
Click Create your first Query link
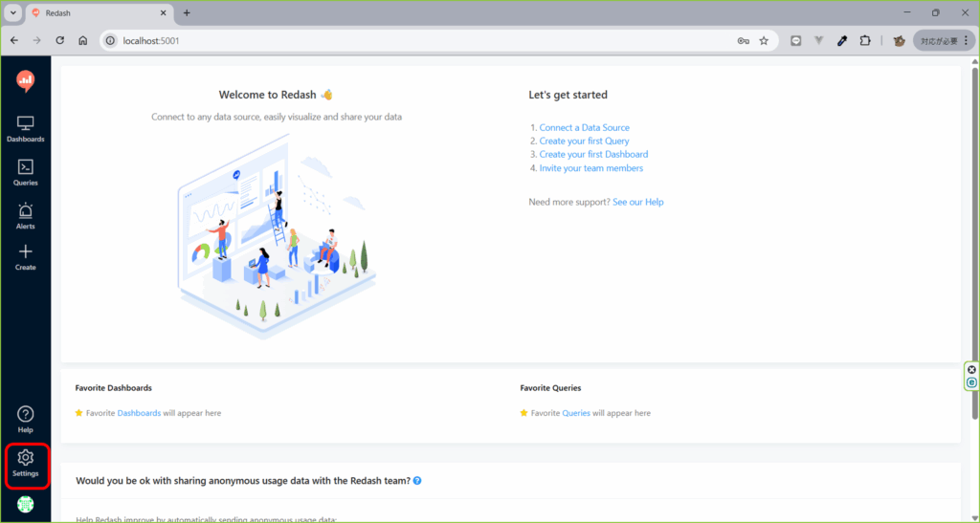(584, 141)
